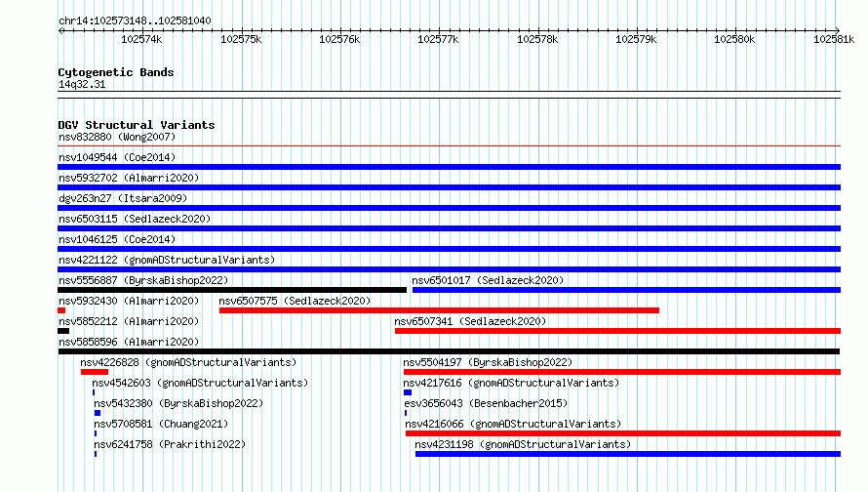Click the 102580k ruler label
868x492 pixels.
[x=734, y=39]
